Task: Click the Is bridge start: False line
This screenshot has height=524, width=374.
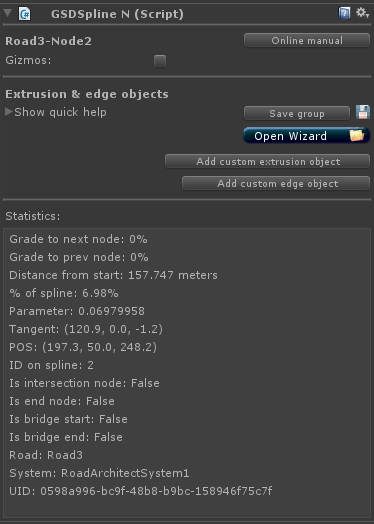Action: 68,419
